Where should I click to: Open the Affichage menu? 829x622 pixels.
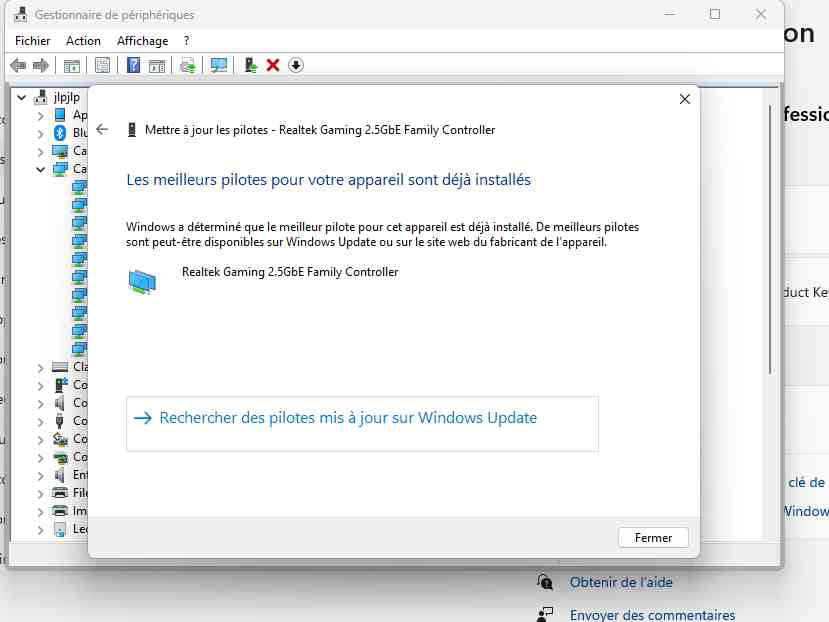(143, 41)
